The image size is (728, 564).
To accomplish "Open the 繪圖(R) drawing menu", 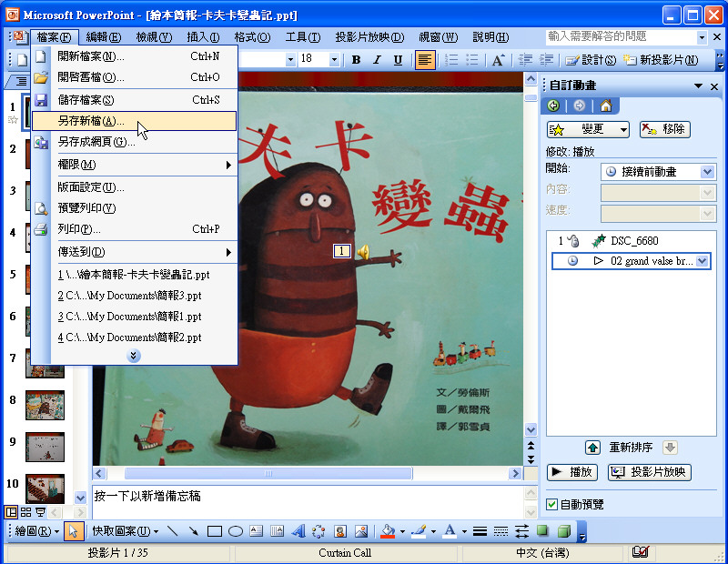I will pos(37,530).
